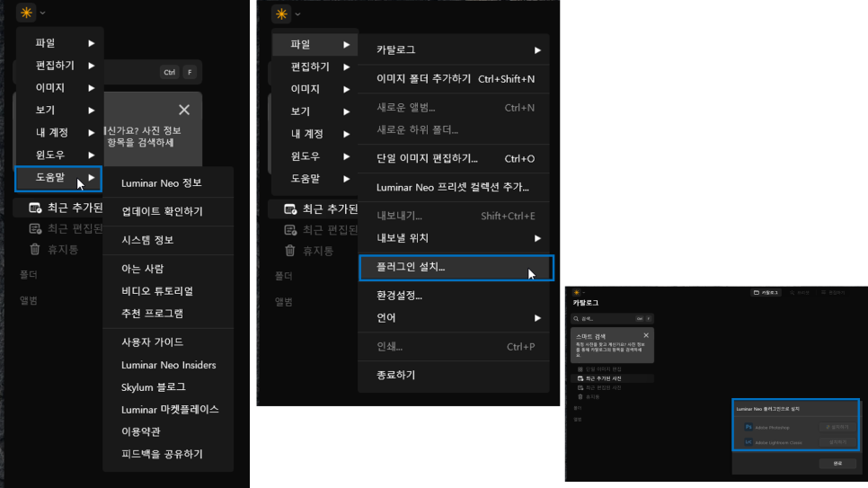Click the 최근 추가된 calendar icon in the middle screenshot

290,209
